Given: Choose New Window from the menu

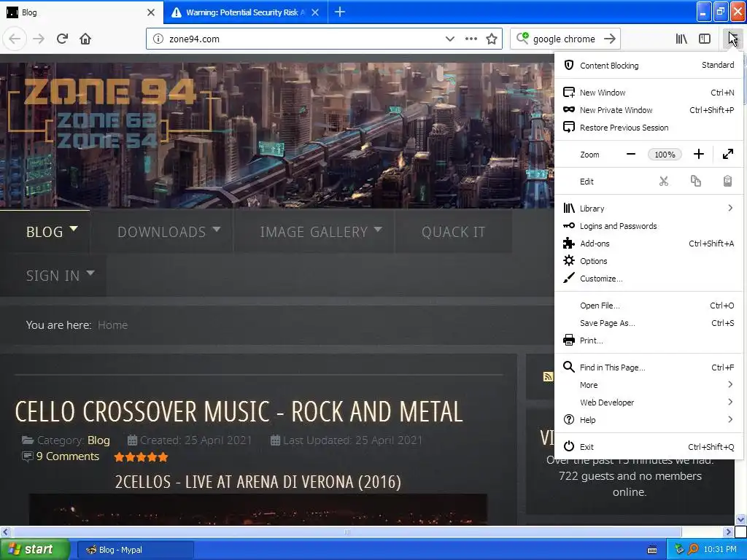Looking at the screenshot, I should tap(649, 93).
